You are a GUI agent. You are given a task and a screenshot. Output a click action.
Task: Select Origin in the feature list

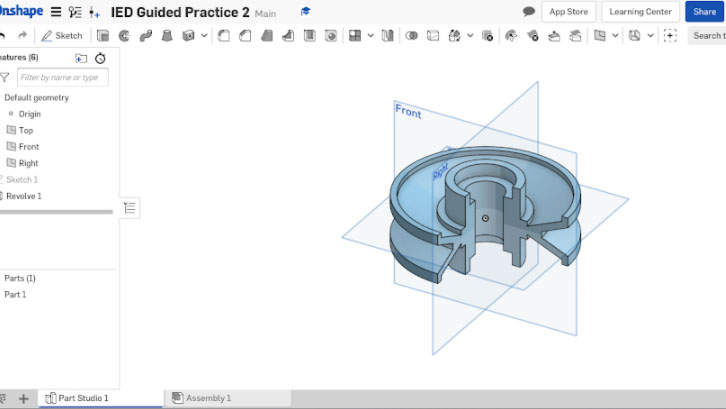(30, 114)
